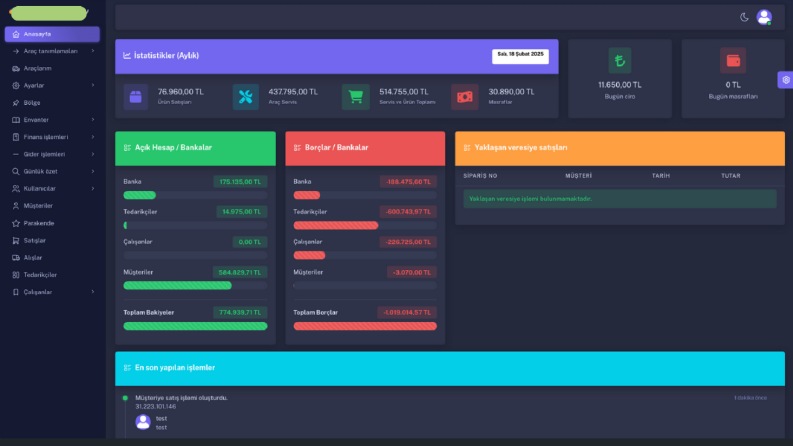
Task: Click the Araç Servis tools icon
Action: [246, 97]
